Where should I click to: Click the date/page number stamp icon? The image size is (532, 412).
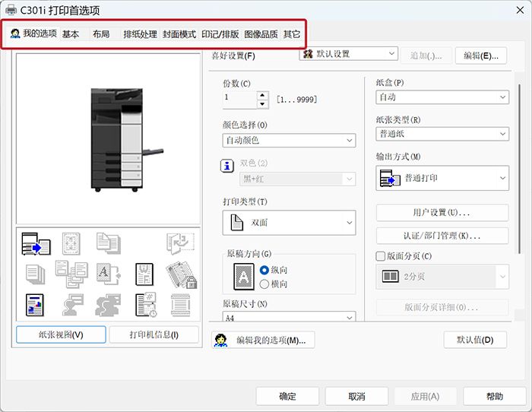pyautogui.click(x=145, y=304)
